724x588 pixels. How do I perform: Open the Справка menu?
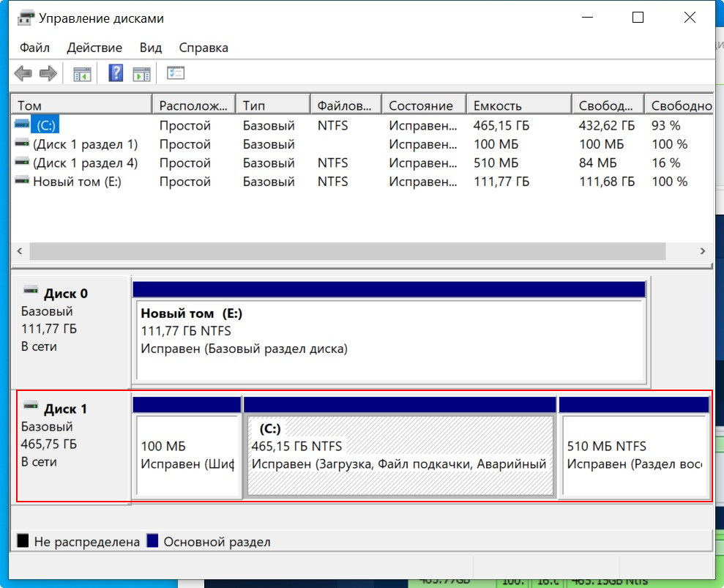[204, 48]
